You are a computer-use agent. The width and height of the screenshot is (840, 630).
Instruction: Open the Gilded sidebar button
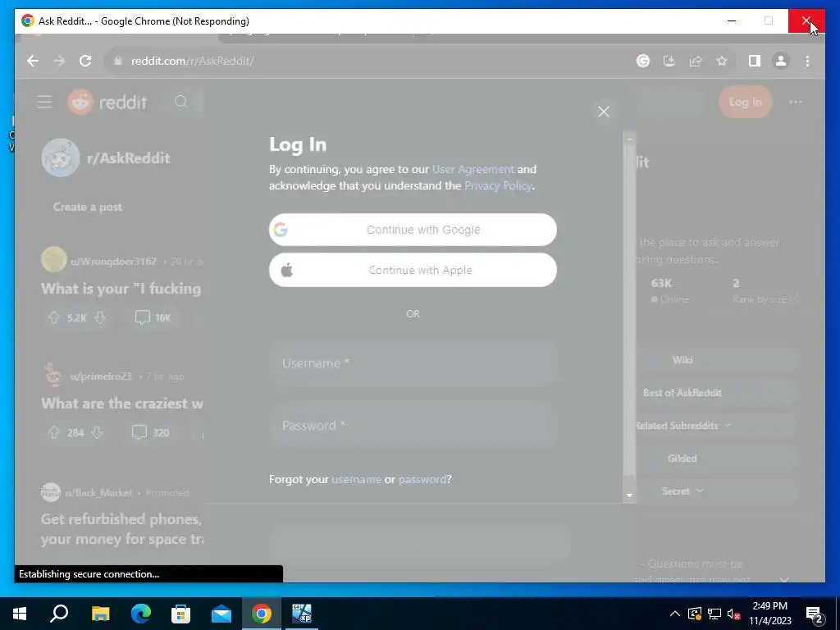point(682,459)
